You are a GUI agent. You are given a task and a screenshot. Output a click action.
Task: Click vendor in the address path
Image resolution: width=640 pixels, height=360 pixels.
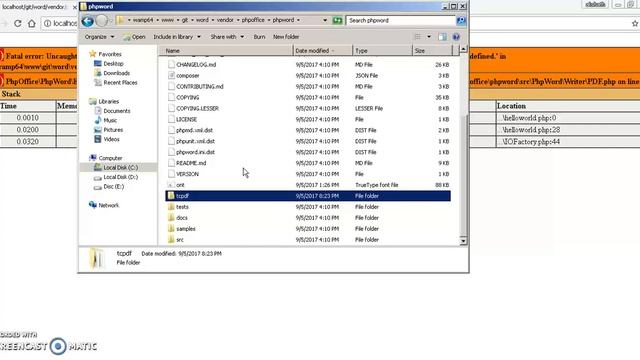coord(225,20)
